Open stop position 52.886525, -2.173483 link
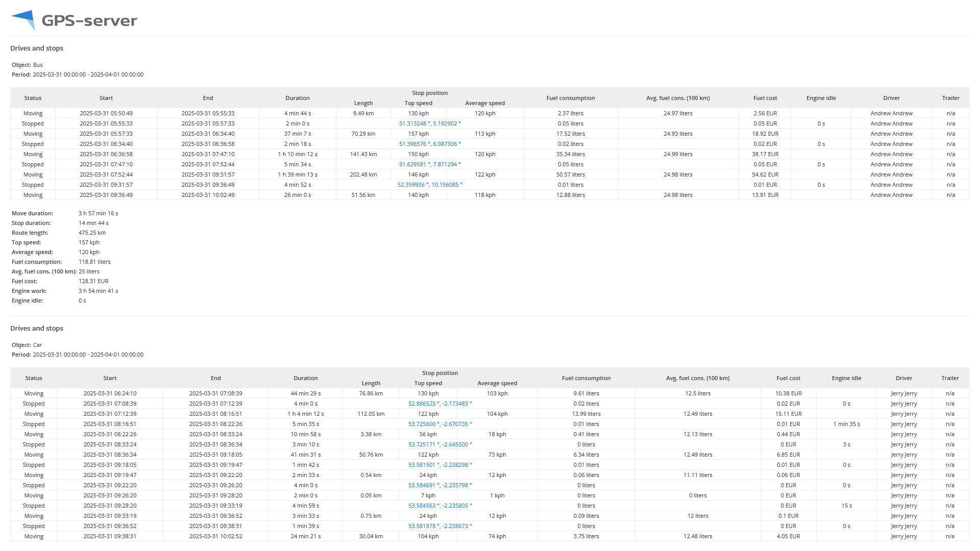980x551 pixels. [439, 404]
